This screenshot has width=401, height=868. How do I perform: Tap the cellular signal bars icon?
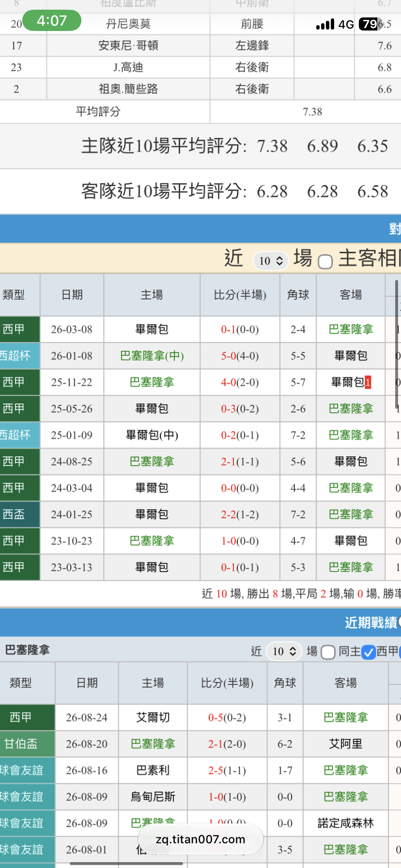click(325, 24)
